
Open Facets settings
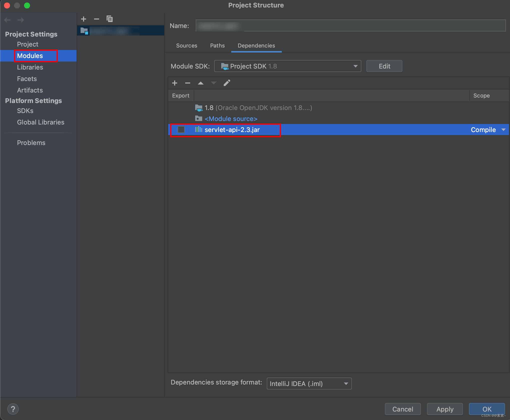27,79
